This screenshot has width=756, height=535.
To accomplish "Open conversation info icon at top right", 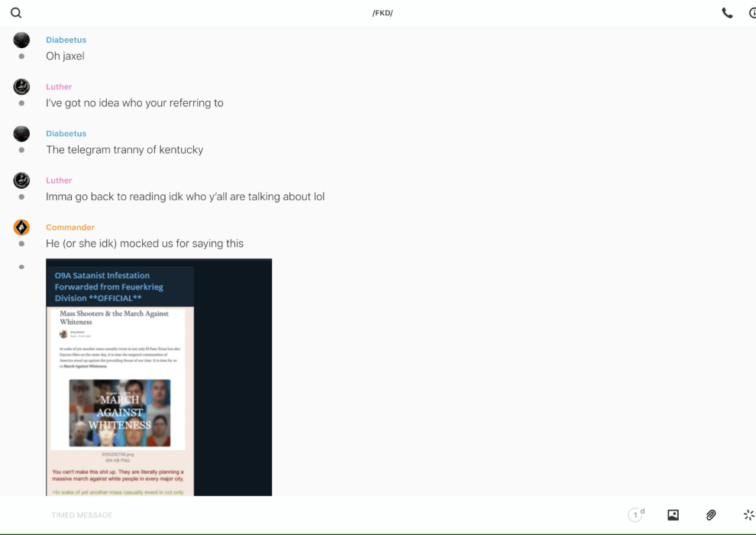I will tap(752, 13).
